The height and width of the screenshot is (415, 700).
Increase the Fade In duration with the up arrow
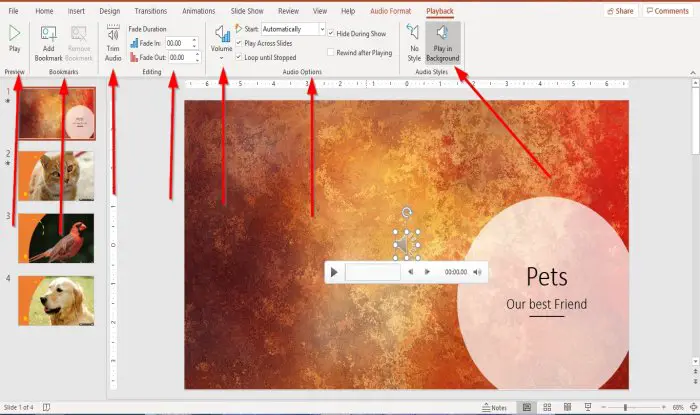pyautogui.click(x=195, y=41)
